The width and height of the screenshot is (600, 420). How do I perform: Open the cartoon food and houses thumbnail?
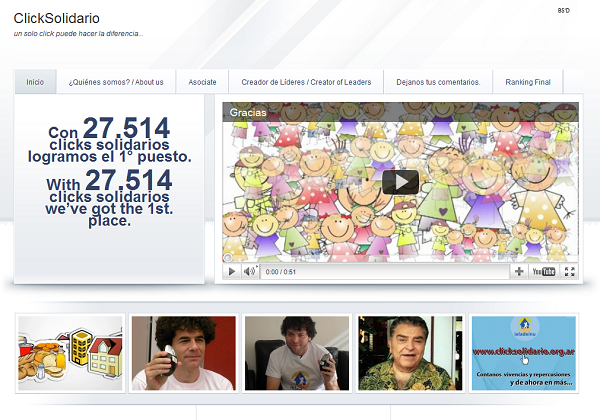[70, 353]
